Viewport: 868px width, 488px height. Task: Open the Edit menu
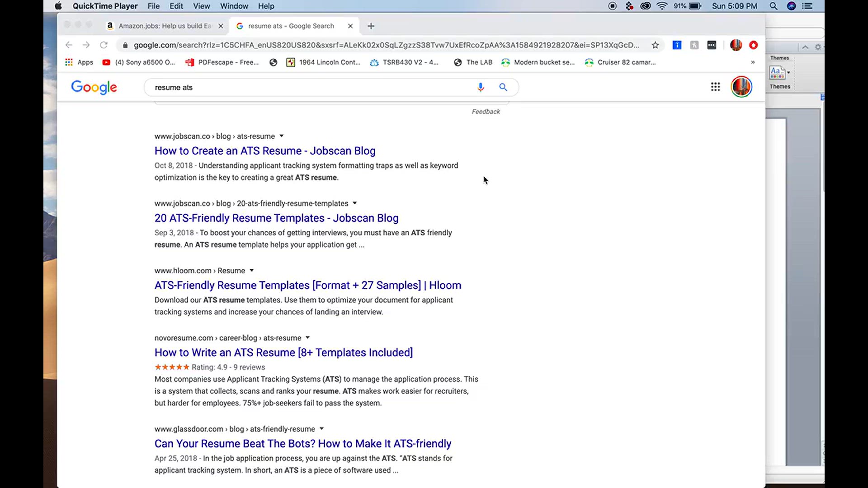pyautogui.click(x=176, y=6)
